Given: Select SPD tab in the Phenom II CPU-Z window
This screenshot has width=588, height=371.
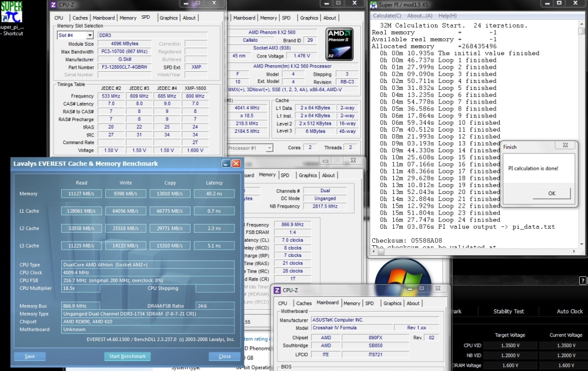Looking at the screenshot, I should pyautogui.click(x=286, y=18).
